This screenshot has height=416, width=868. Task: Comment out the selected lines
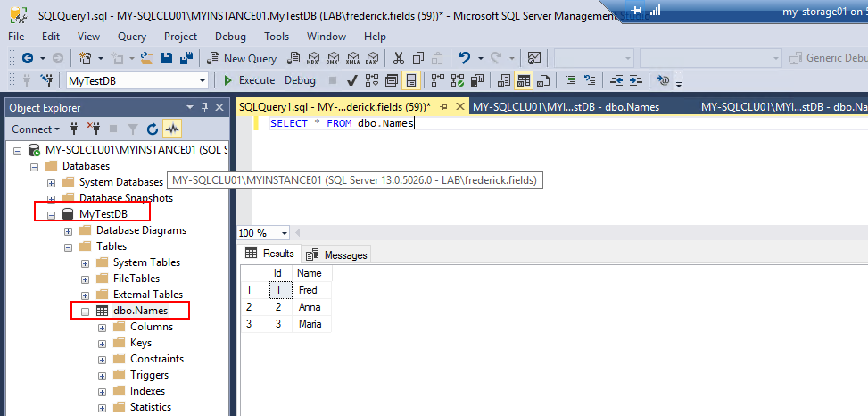click(x=570, y=81)
